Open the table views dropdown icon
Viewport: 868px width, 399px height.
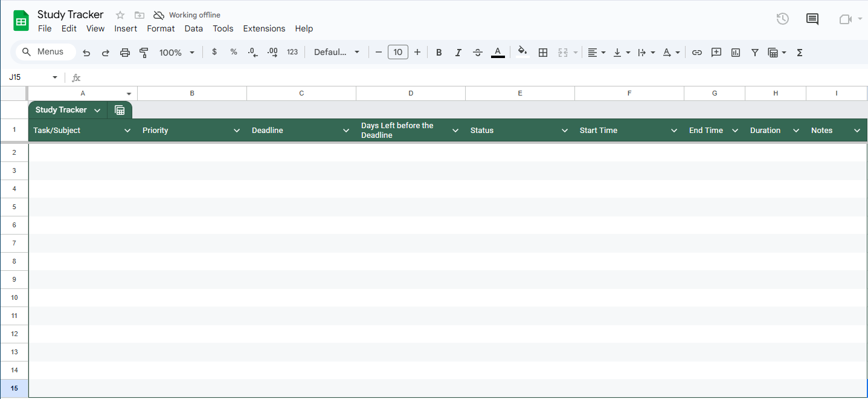pos(777,53)
